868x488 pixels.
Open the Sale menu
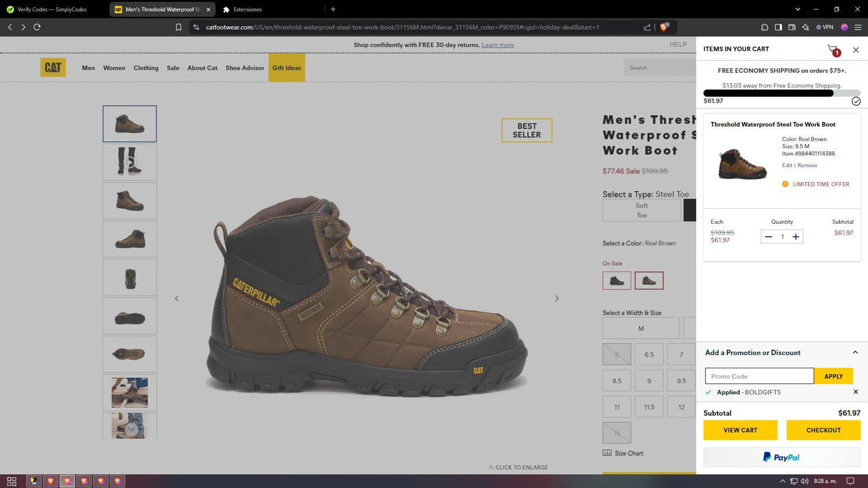click(x=173, y=68)
